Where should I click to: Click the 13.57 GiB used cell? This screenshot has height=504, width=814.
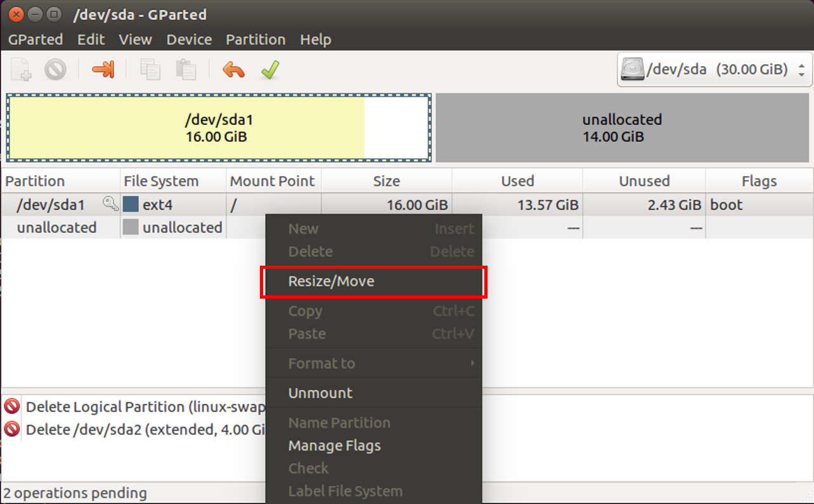(548, 205)
